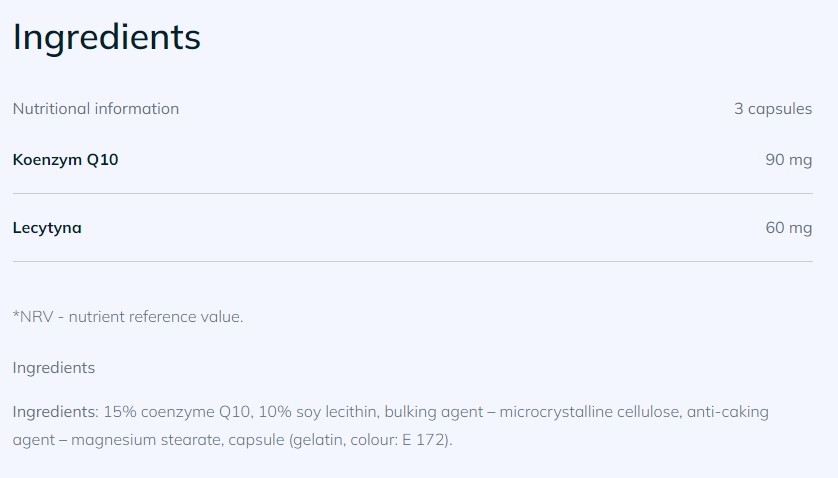Viewport: 838px width, 478px height.
Task: Click the word gelatin in parentheses
Action: (x=318, y=440)
